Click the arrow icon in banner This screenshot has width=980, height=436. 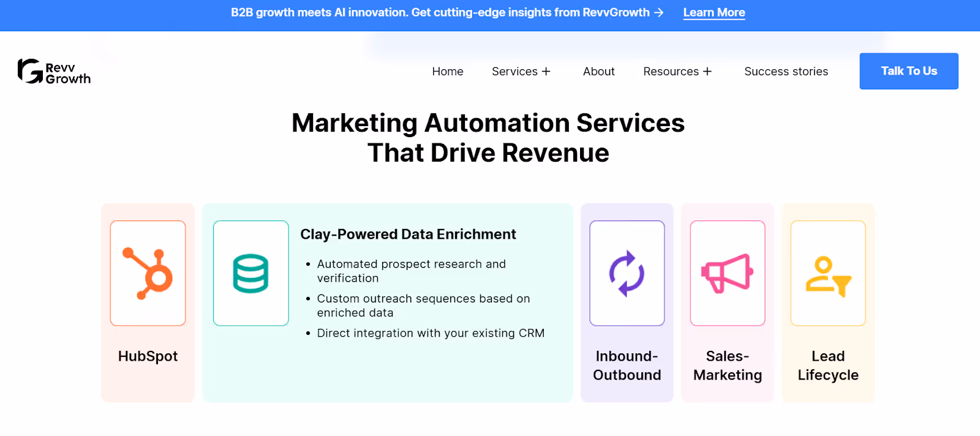659,12
